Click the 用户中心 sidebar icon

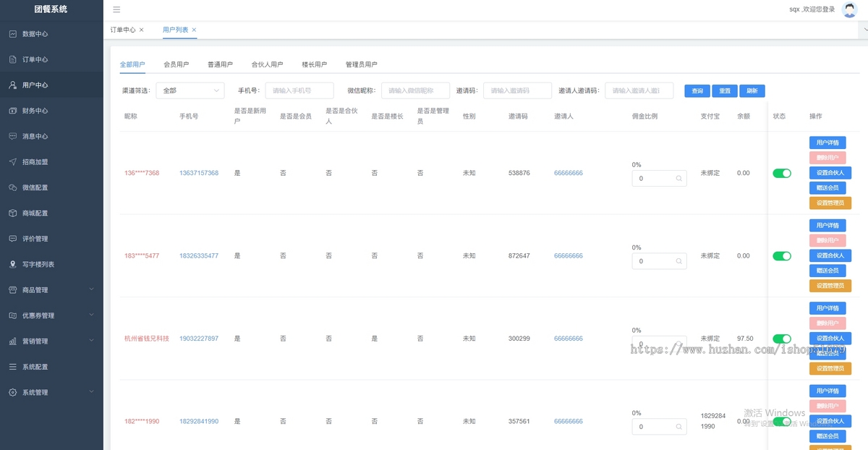pyautogui.click(x=12, y=85)
